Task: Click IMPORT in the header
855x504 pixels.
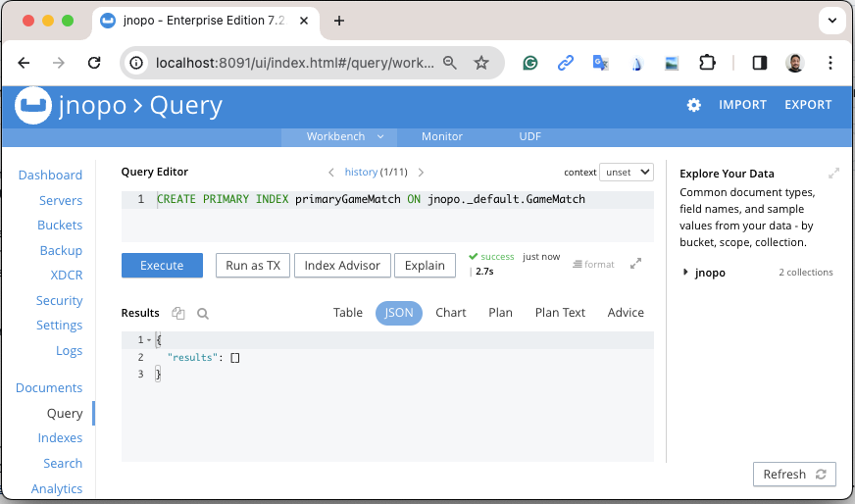Action: click(742, 105)
